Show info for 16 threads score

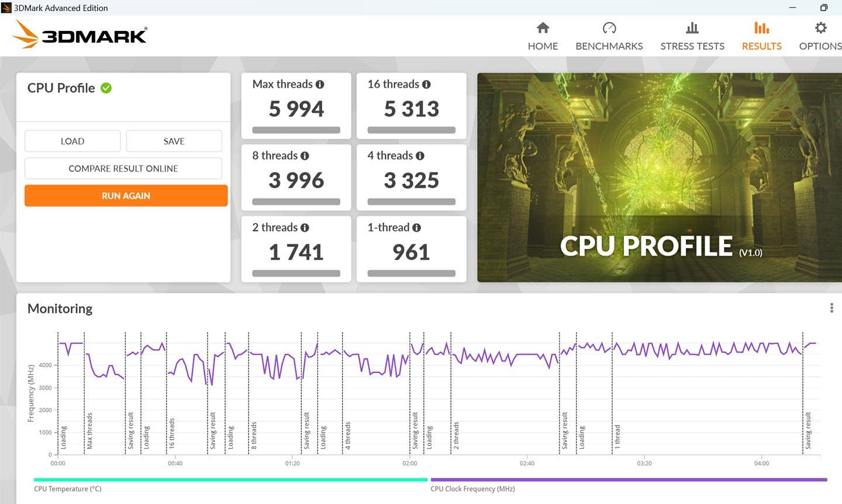click(426, 84)
